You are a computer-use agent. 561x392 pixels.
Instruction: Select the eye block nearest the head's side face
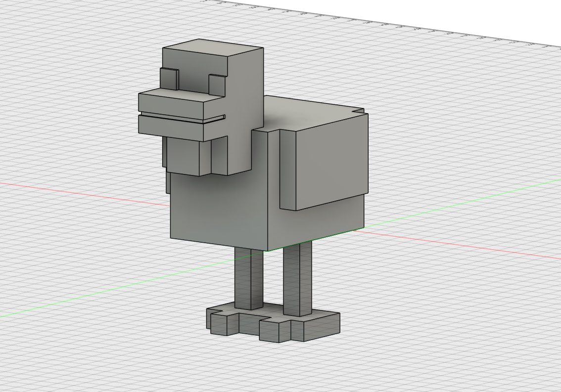pyautogui.click(x=217, y=85)
